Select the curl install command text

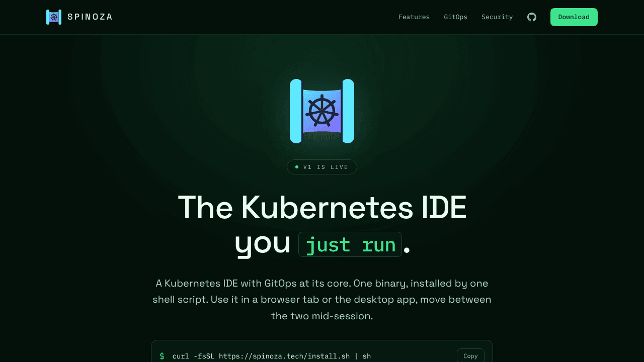click(x=272, y=356)
